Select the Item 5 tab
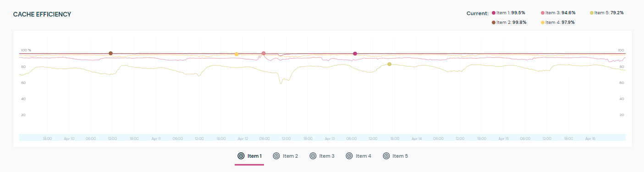 [395, 156]
